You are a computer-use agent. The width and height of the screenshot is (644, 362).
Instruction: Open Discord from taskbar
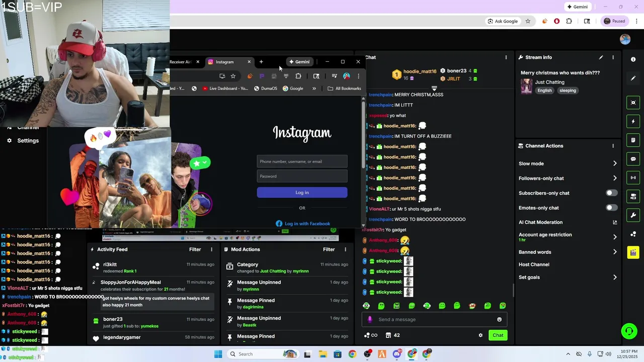[397, 354]
